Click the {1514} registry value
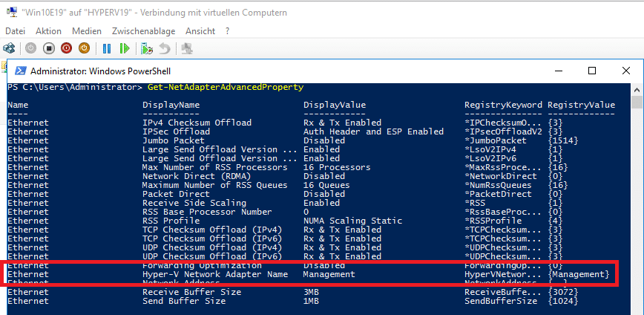This screenshot has height=315, width=644. (x=563, y=140)
